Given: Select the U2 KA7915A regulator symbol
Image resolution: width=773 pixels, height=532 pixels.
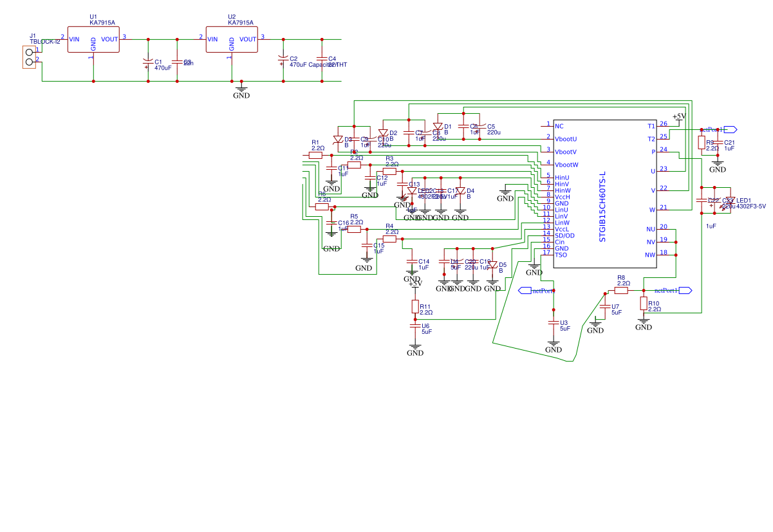Looking at the screenshot, I should (230, 40).
